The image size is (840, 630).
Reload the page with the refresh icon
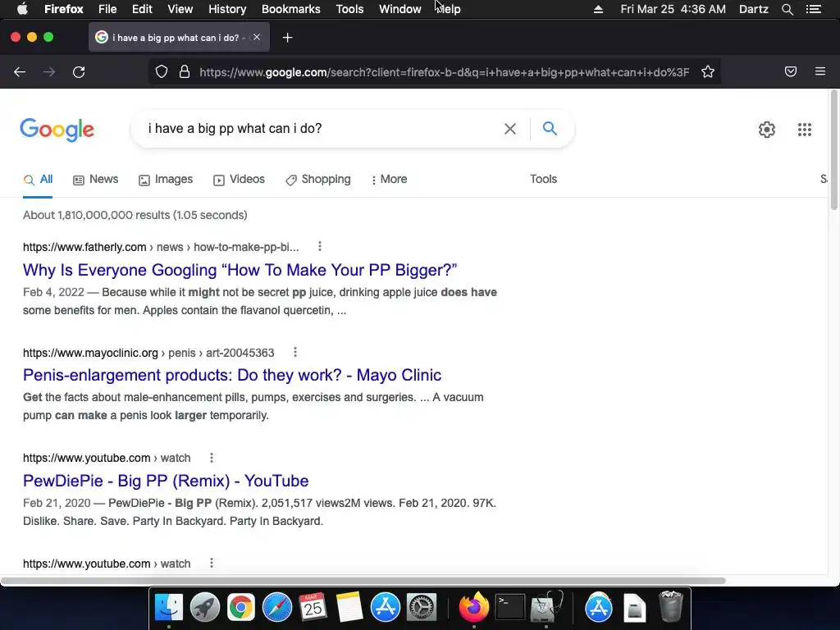click(x=79, y=72)
